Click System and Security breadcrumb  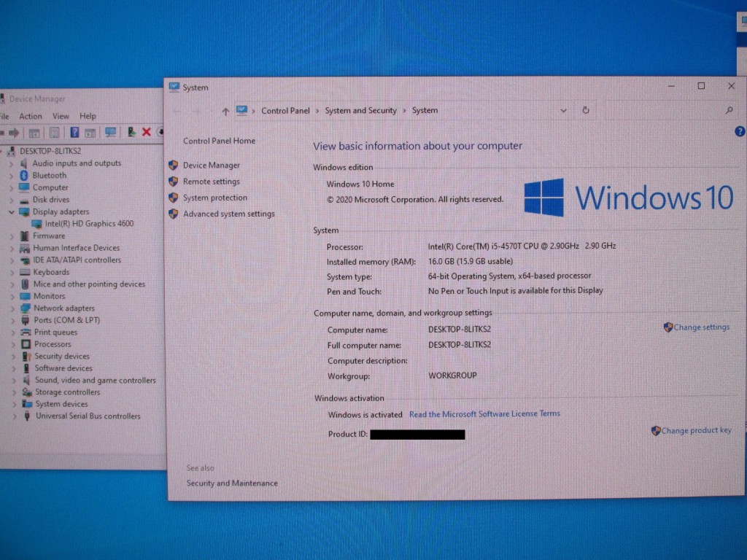(x=360, y=111)
